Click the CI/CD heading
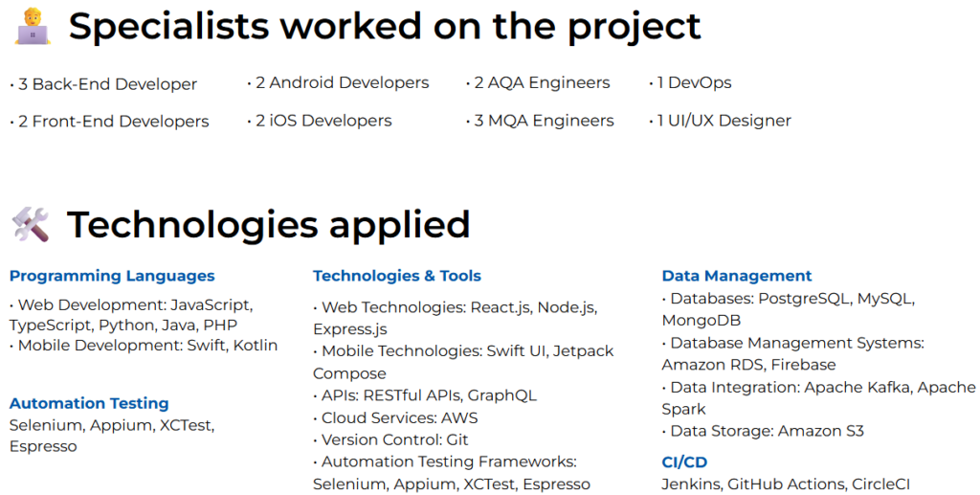 point(684,461)
